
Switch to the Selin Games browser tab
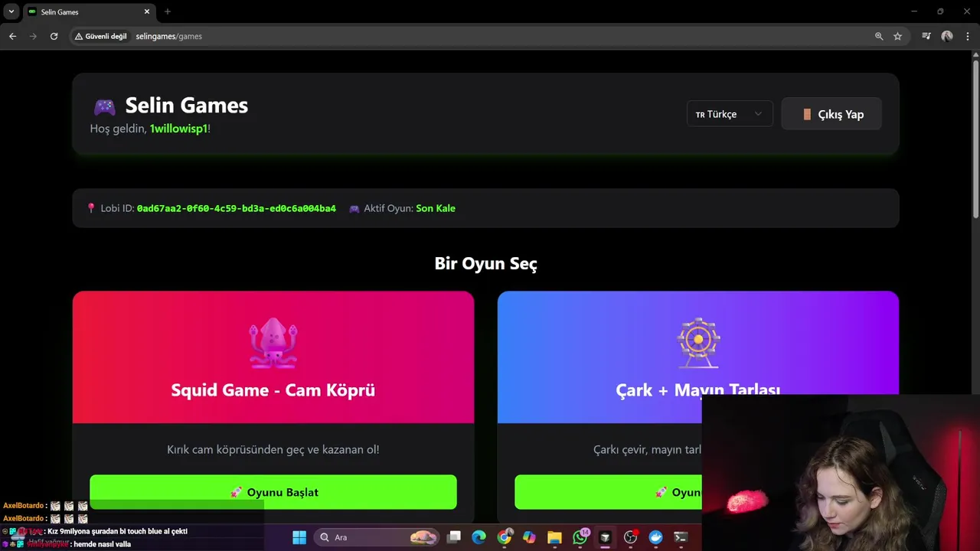point(89,11)
